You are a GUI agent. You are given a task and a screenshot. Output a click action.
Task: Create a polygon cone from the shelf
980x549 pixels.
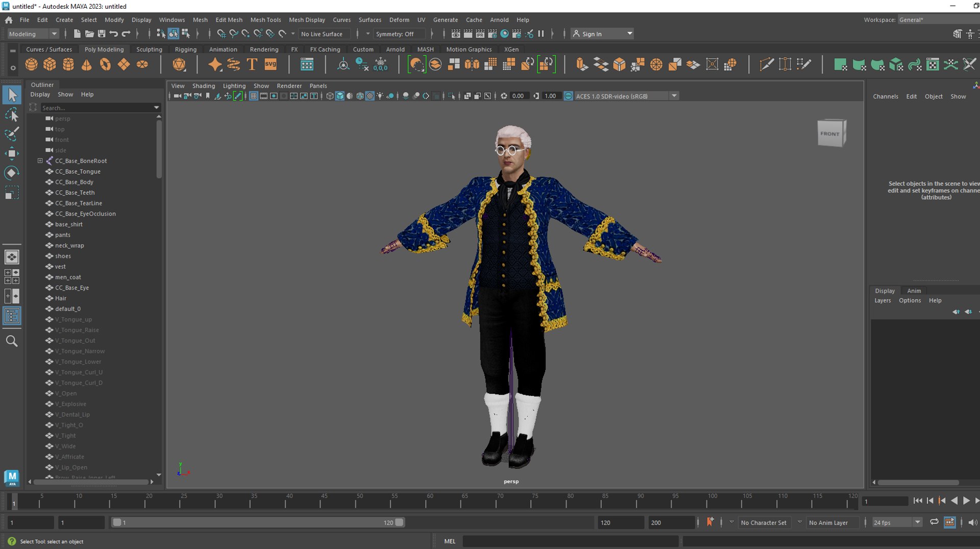point(87,64)
